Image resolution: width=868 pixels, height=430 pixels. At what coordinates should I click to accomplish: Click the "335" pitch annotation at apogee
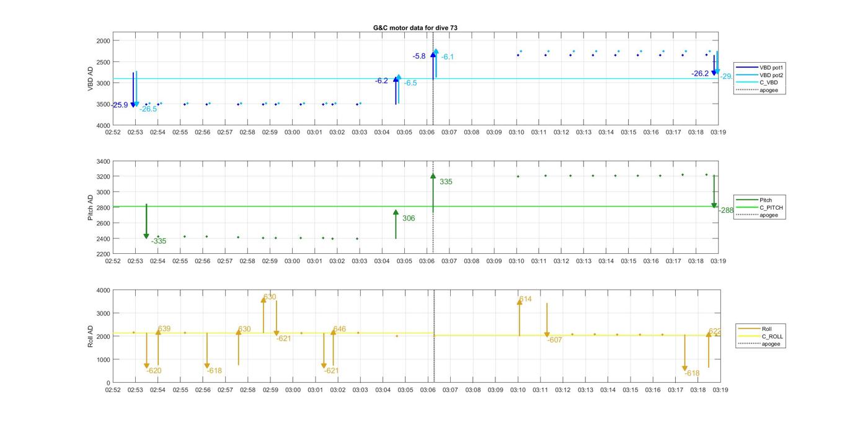(x=446, y=182)
